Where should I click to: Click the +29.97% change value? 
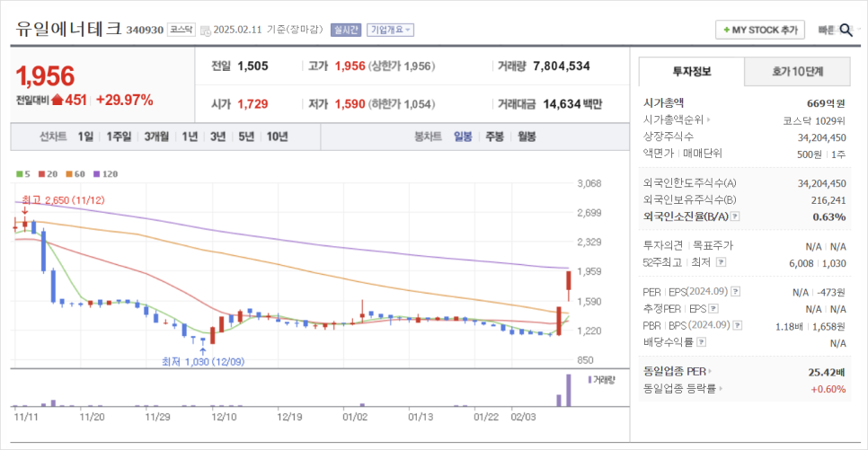point(124,101)
